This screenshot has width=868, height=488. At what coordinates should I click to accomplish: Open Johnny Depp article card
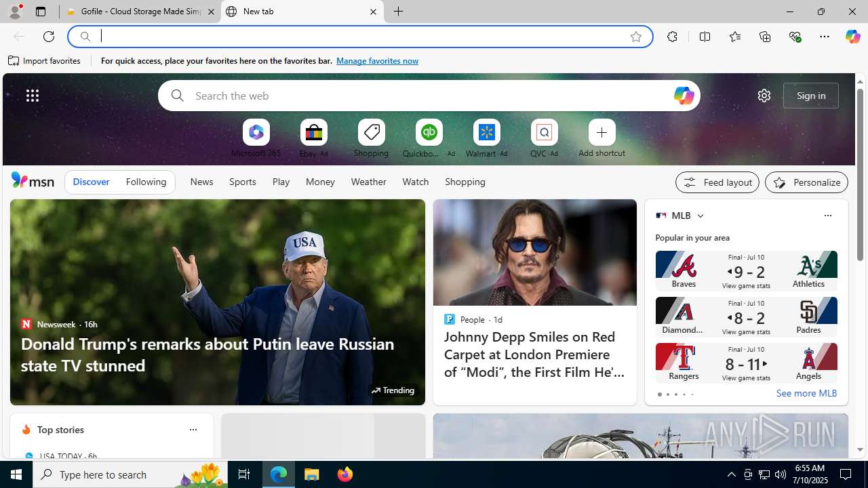(x=535, y=302)
